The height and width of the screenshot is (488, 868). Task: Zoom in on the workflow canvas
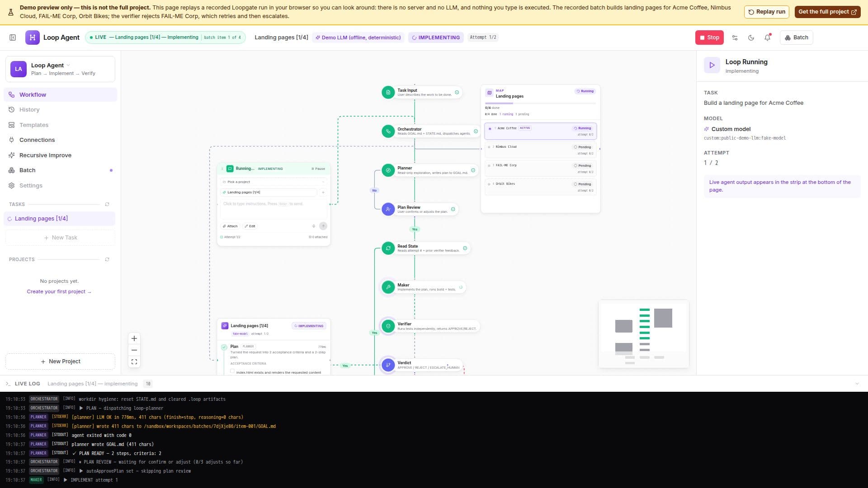coord(134,338)
